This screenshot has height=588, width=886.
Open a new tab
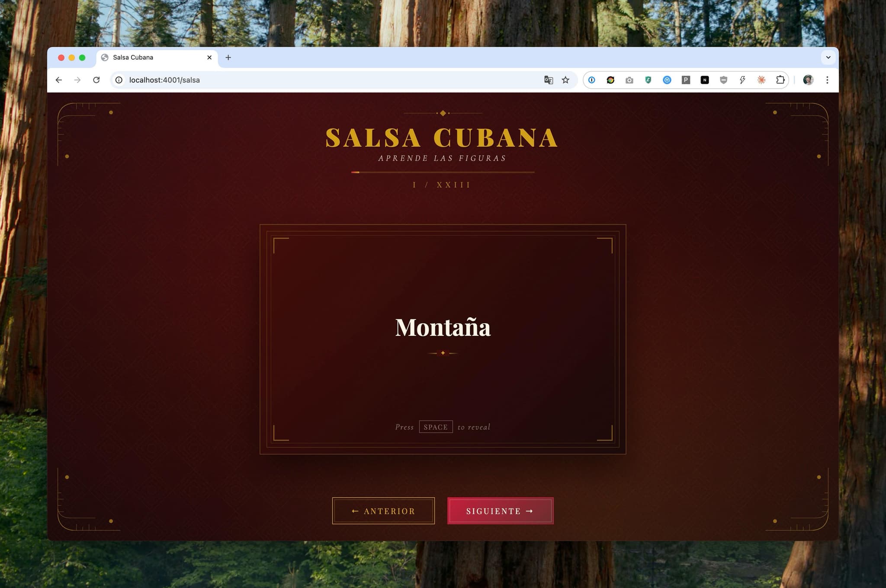click(x=228, y=58)
